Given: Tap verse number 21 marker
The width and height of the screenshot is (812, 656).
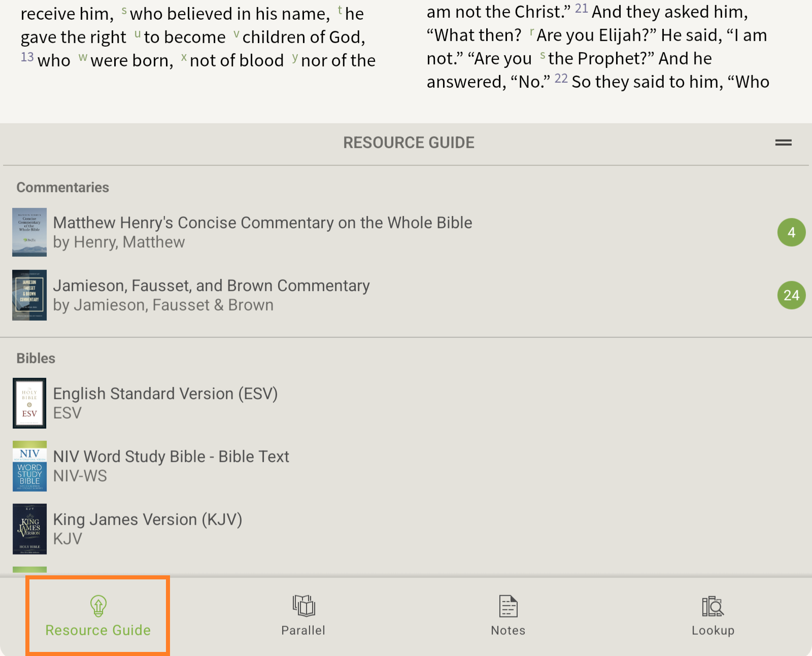Looking at the screenshot, I should pyautogui.click(x=581, y=9).
